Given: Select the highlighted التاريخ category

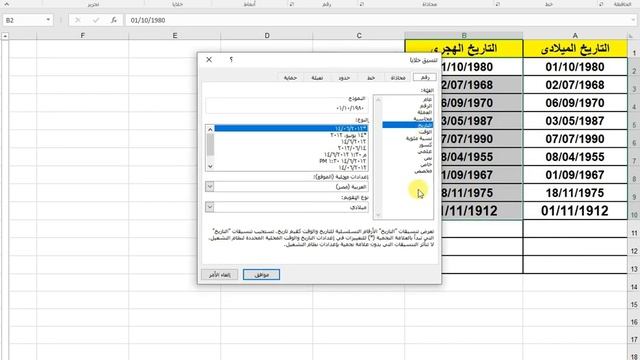Looking at the screenshot, I should pos(407,125).
